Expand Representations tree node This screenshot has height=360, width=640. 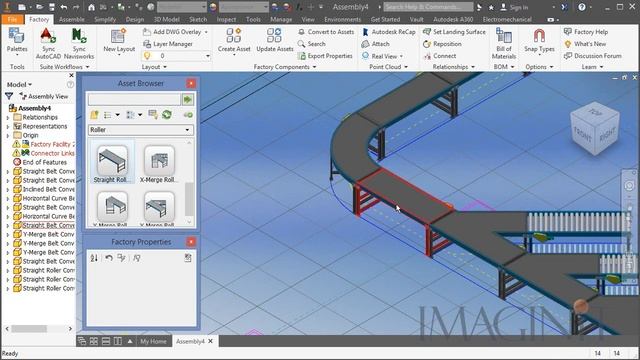coord(7,127)
